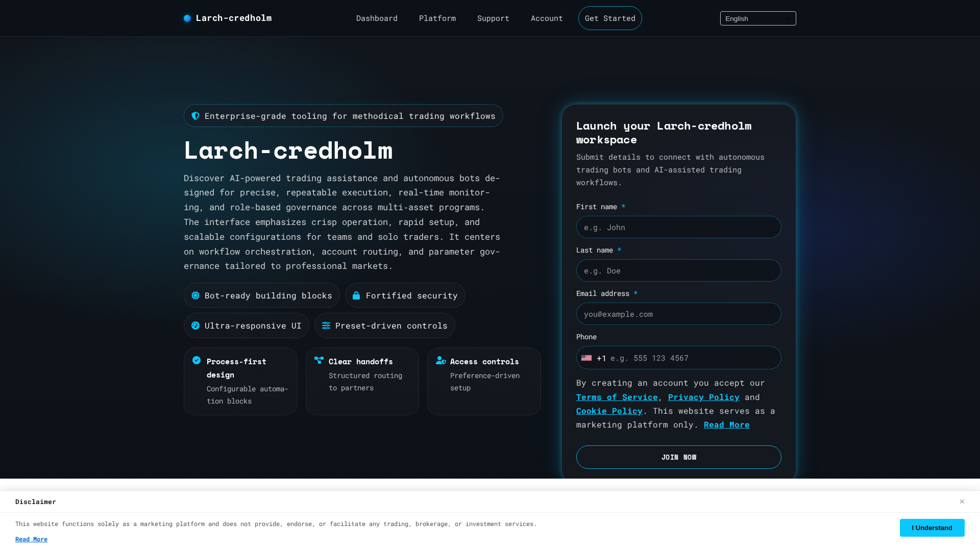Open the Terms of Service link
The image size is (980, 551).
pyautogui.click(x=617, y=397)
